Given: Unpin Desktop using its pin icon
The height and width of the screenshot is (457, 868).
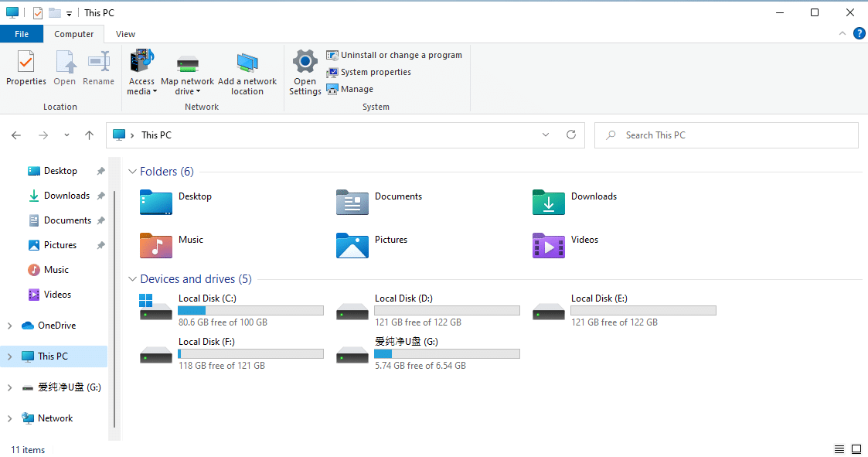Looking at the screenshot, I should coord(100,171).
